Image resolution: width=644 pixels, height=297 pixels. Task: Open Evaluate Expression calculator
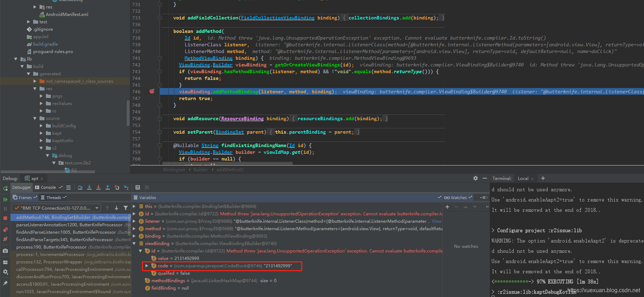pyautogui.click(x=138, y=187)
